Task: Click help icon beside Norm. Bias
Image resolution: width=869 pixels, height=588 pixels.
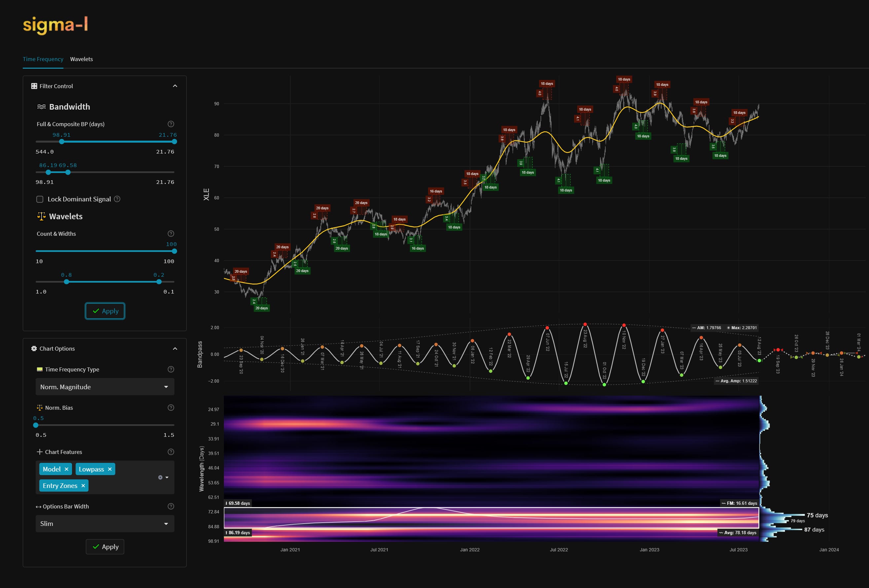Action: coord(171,407)
